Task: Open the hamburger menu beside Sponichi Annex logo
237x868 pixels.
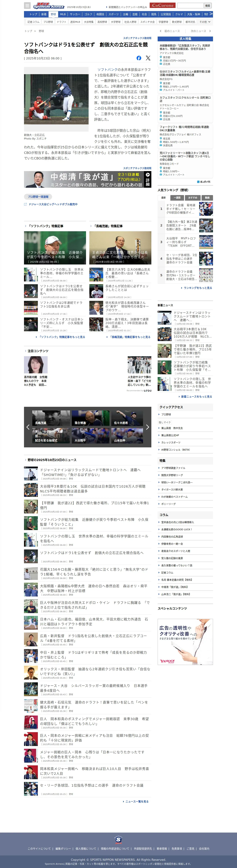Action: pyautogui.click(x=27, y=5)
